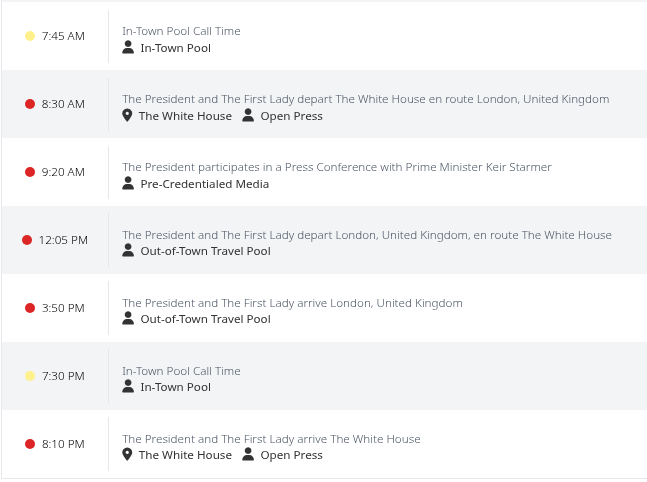Open the arrive London, United Kingdom event

point(292,303)
